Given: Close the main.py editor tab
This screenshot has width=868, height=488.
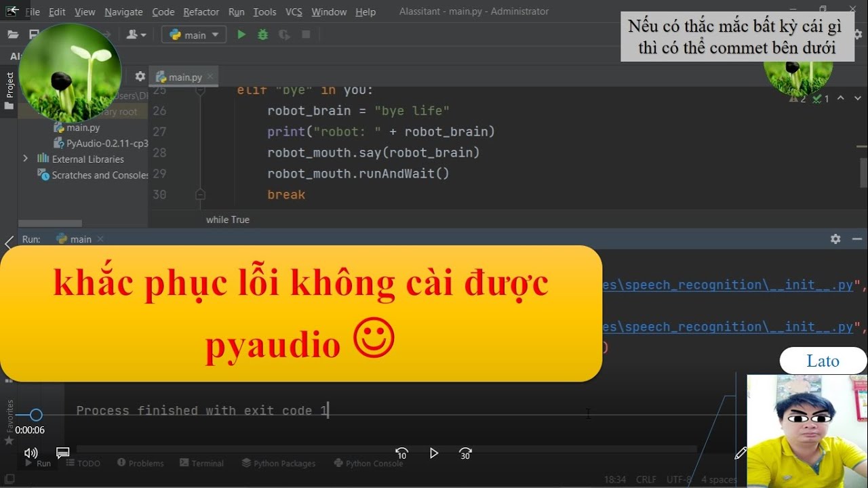Looking at the screenshot, I should (x=210, y=77).
